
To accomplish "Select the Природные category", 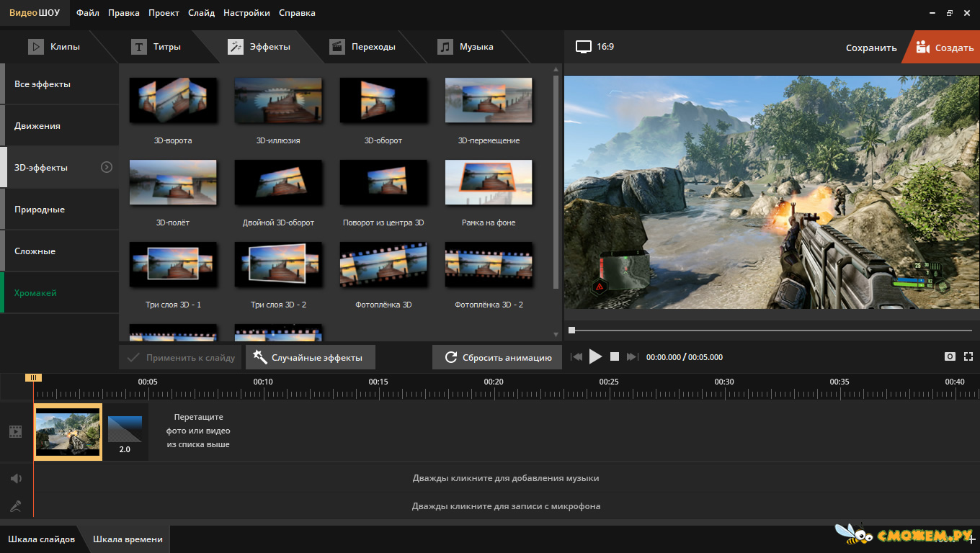I will 59,210.
